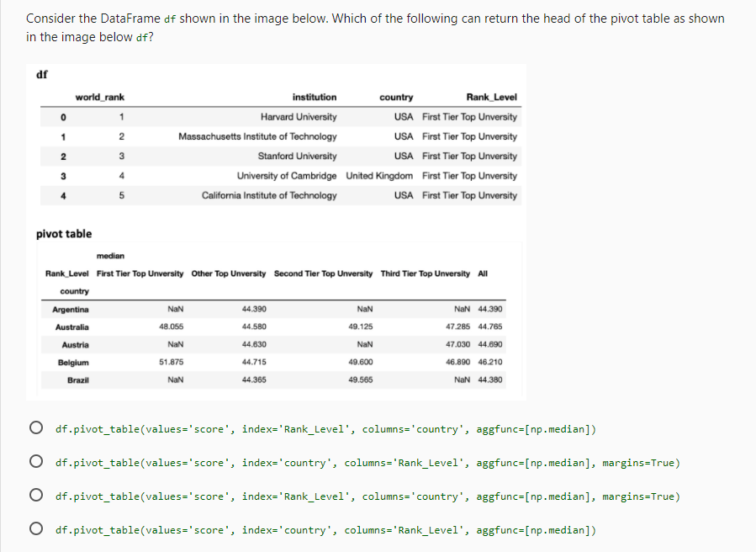This screenshot has width=756, height=552.
Task: Click the 'All' column header in pivot table
Action: [x=483, y=273]
